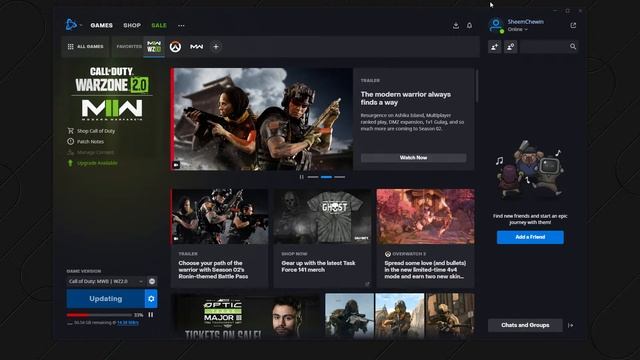
Task: Open the main trailer banner image
Action: [262, 119]
